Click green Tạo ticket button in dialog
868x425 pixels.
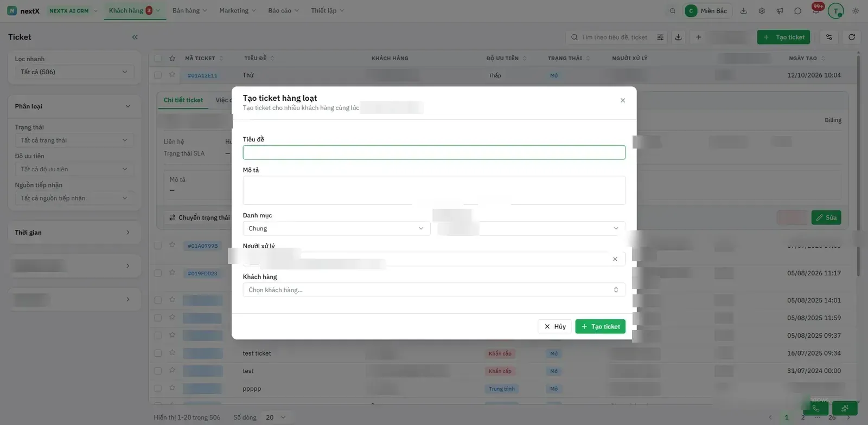[x=600, y=326]
